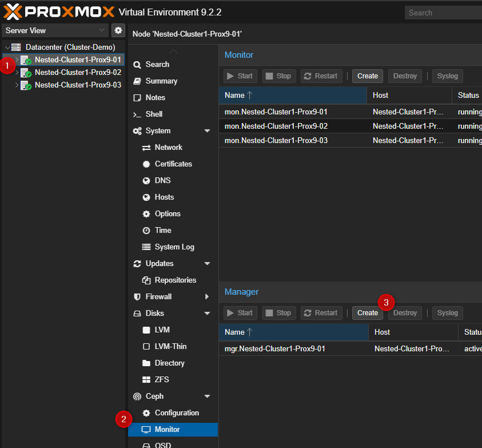Sort Manager table by Name column
Viewport: 482px width, 448px height.
coord(293,332)
